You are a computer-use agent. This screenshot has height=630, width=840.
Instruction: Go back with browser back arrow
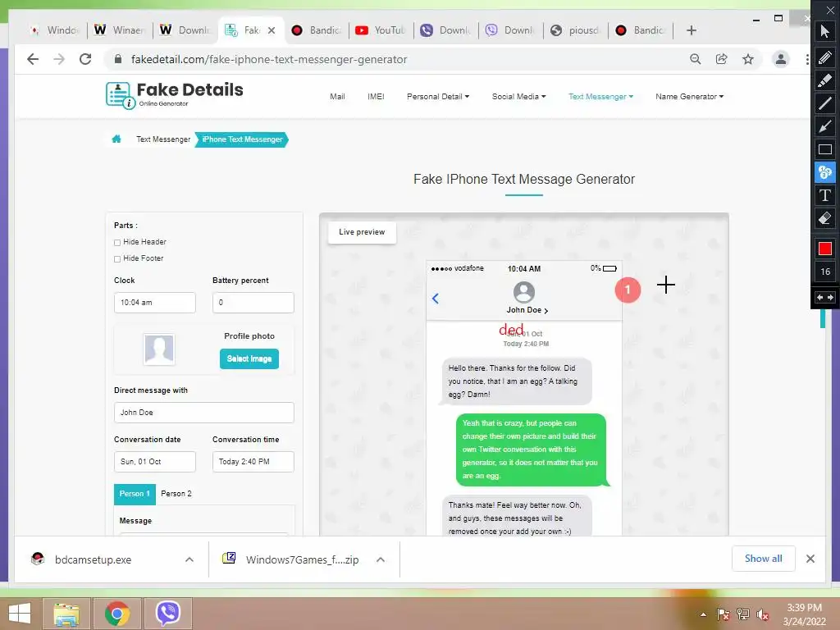tap(33, 59)
